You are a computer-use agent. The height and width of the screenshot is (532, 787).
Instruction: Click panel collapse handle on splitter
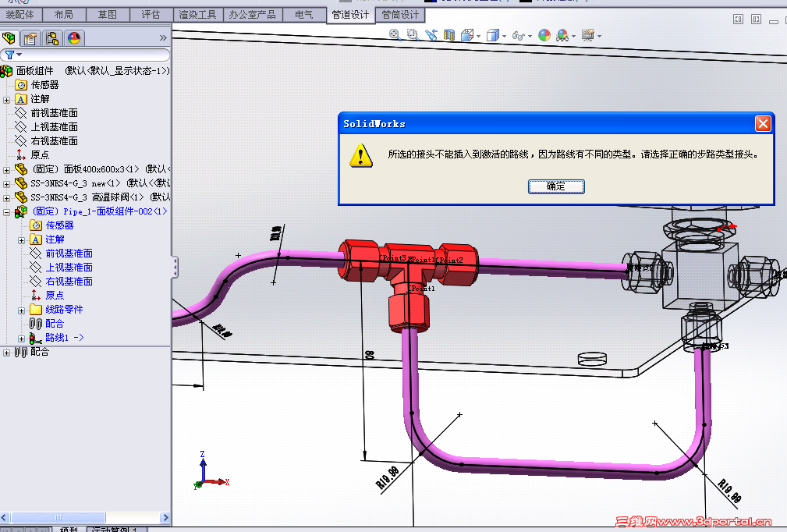point(175,267)
